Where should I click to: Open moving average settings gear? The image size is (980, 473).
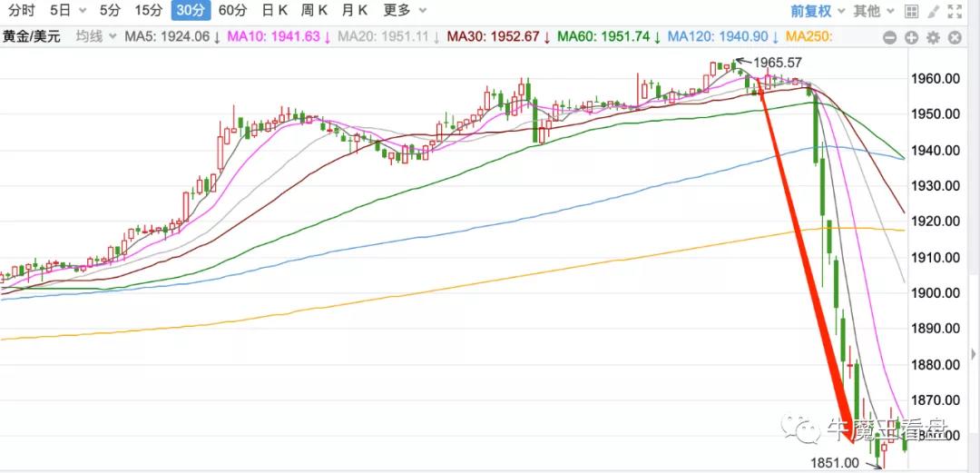(x=933, y=37)
